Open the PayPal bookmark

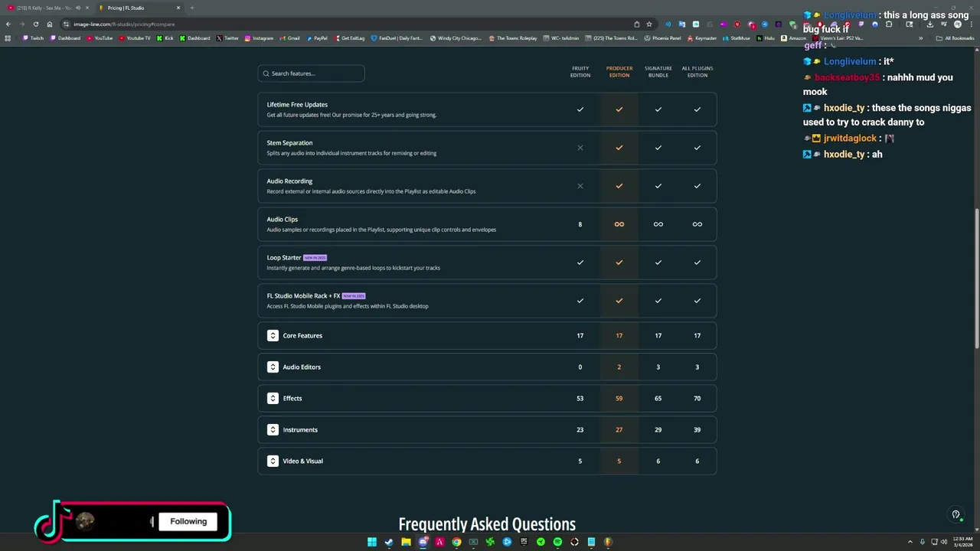(317, 37)
